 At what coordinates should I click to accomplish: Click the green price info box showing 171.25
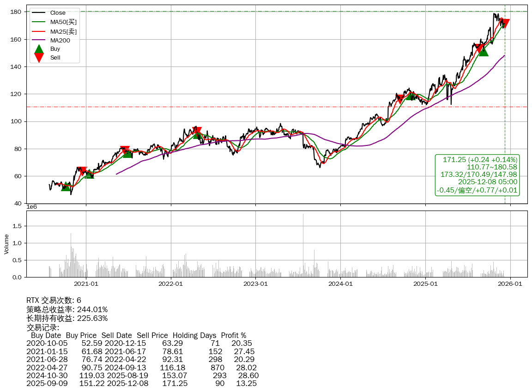click(x=477, y=175)
